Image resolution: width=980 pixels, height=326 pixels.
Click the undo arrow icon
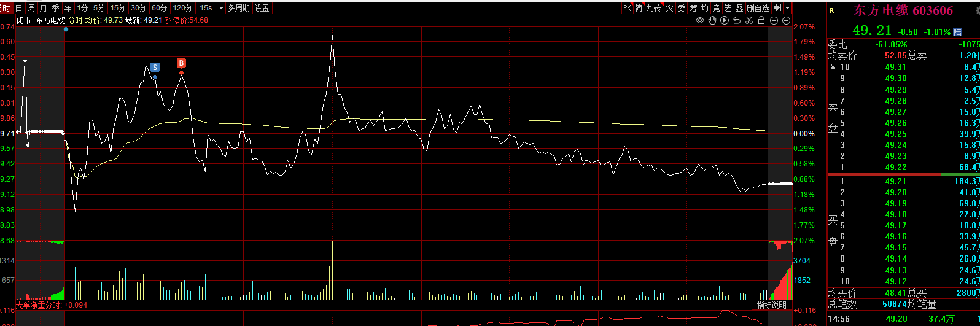coord(737,21)
